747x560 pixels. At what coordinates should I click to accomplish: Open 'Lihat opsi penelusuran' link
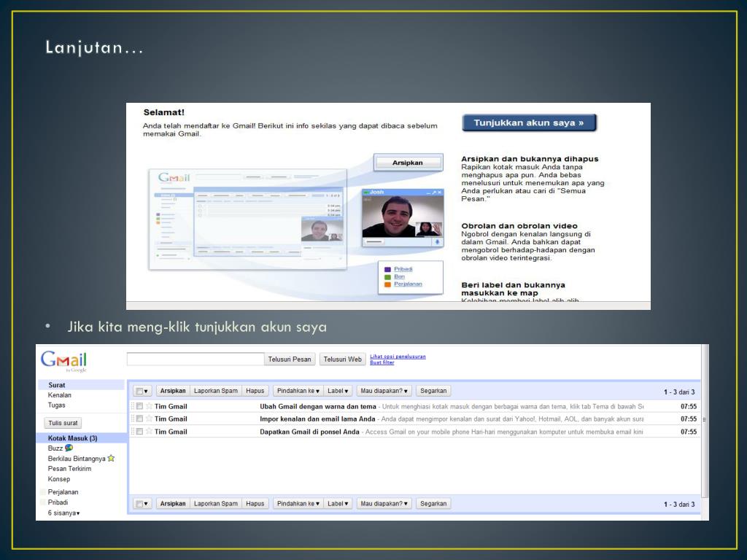398,356
